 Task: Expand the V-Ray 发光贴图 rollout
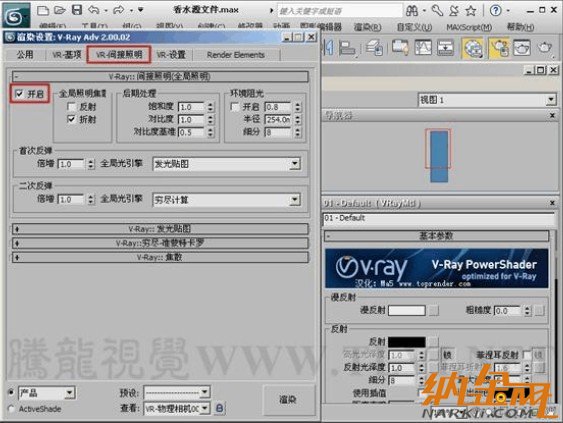pyautogui.click(x=160, y=229)
